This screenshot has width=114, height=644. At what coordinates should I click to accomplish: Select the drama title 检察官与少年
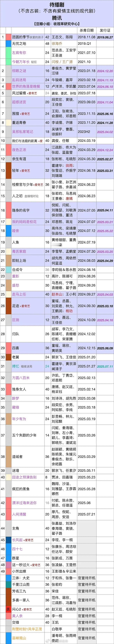(22, 185)
